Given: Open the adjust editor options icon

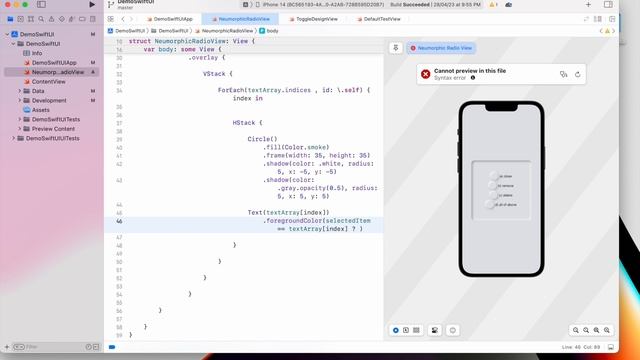Looking at the screenshot, I should click(x=598, y=19).
